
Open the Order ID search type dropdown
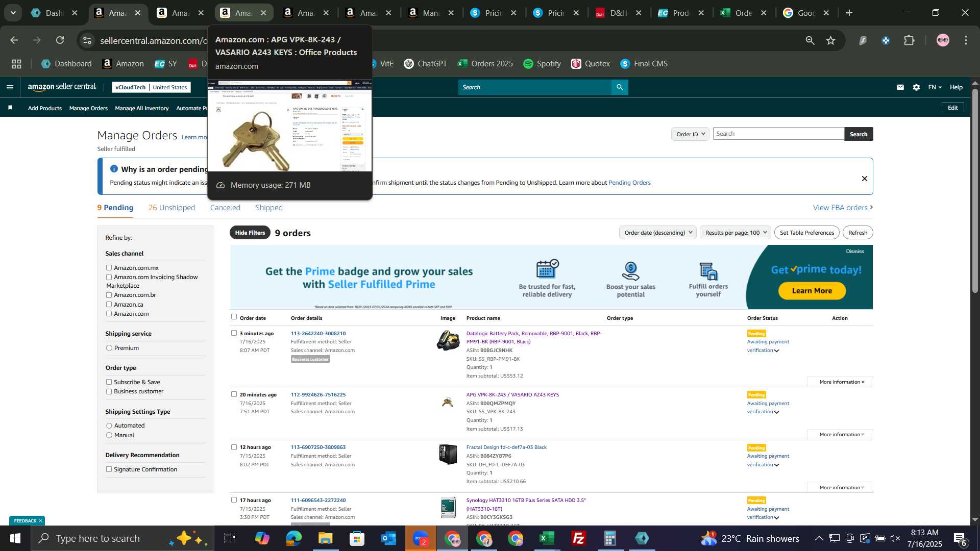[x=690, y=134]
